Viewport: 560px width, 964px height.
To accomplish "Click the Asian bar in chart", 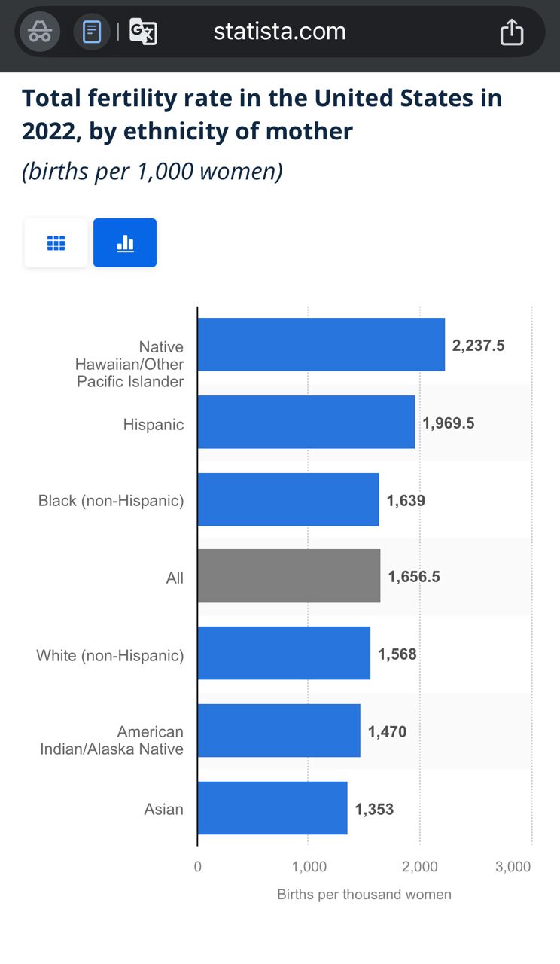I will coord(272,808).
